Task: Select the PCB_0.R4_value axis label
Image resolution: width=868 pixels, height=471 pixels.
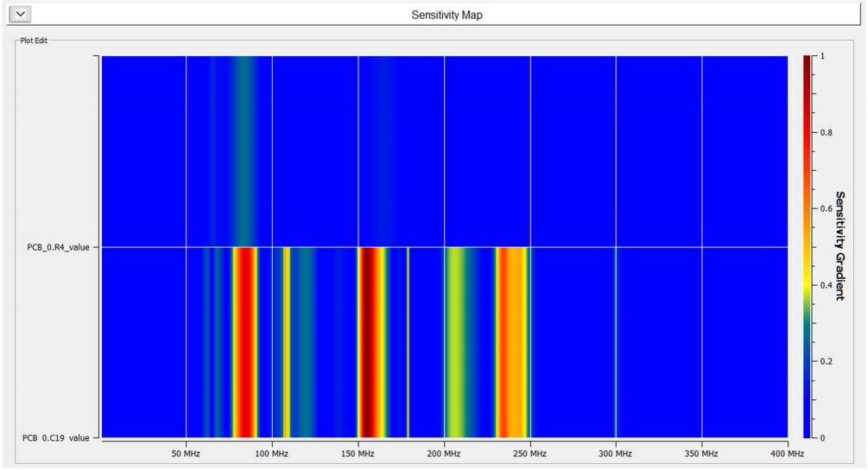Action: coord(58,247)
